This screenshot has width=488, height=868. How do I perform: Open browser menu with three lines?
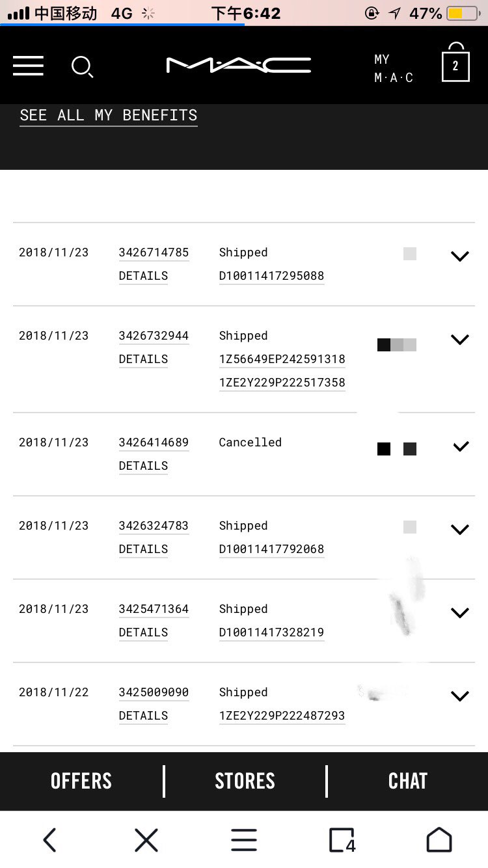(x=244, y=839)
